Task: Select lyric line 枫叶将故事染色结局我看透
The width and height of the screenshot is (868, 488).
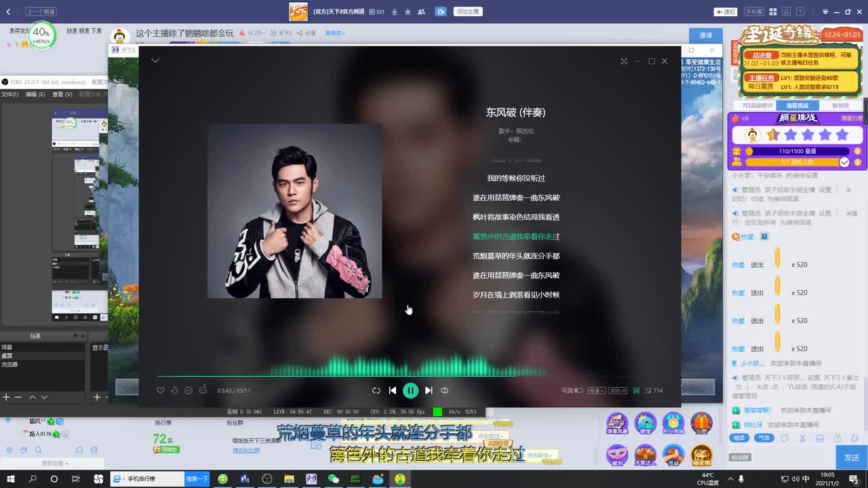Action: pos(516,217)
